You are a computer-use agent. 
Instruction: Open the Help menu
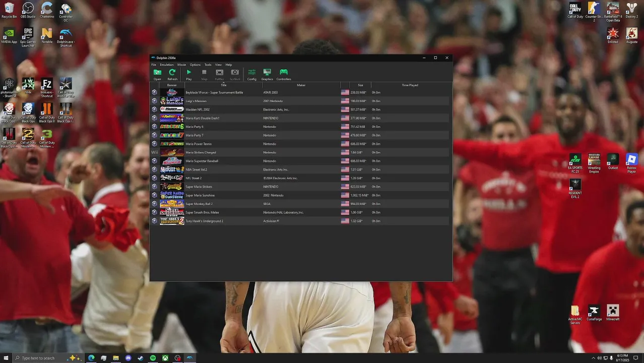tap(229, 65)
